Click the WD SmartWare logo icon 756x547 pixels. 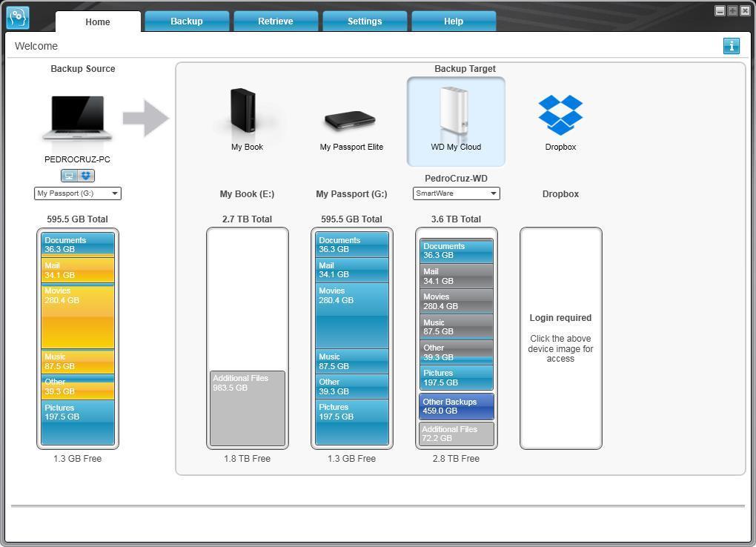pos(18,18)
